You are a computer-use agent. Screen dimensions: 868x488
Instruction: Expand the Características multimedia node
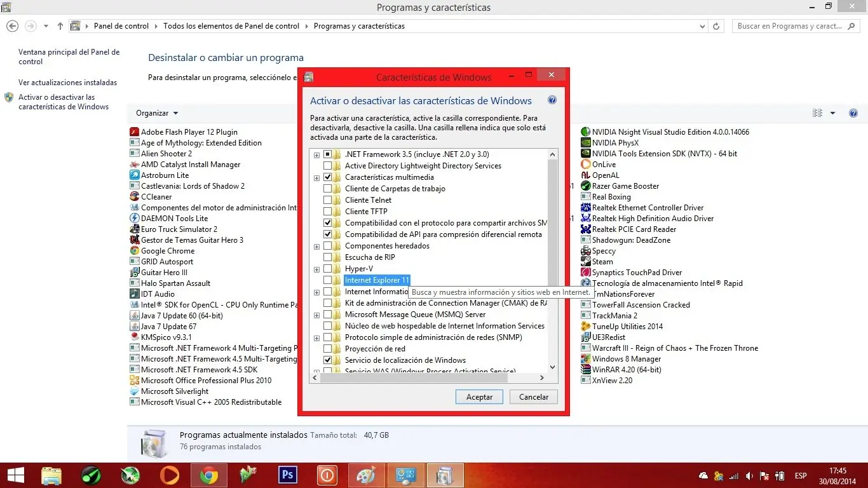(316, 178)
